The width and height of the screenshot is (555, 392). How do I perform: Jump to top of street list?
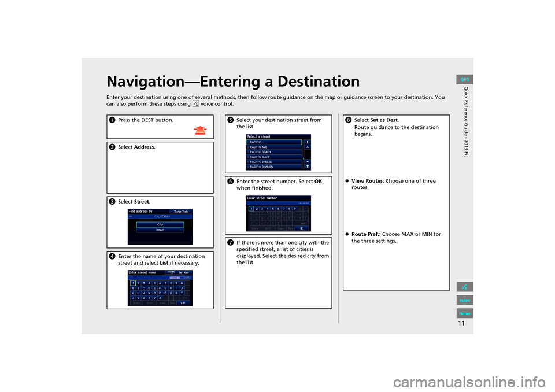(x=307, y=142)
